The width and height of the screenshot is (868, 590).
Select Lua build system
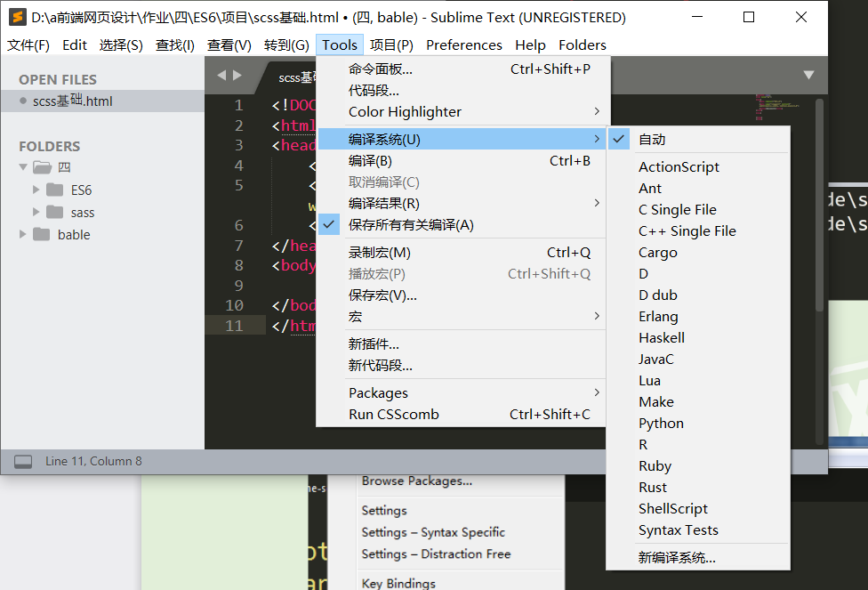click(698, 381)
